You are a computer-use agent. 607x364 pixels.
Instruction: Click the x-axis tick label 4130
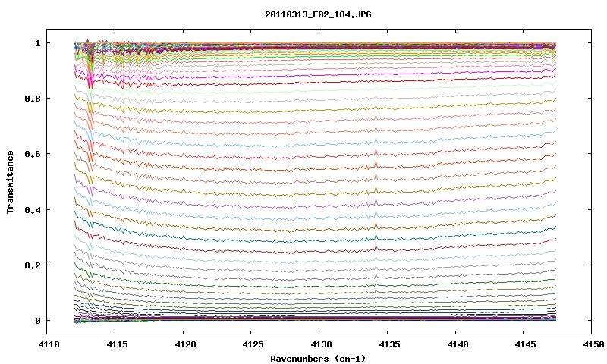321,344
